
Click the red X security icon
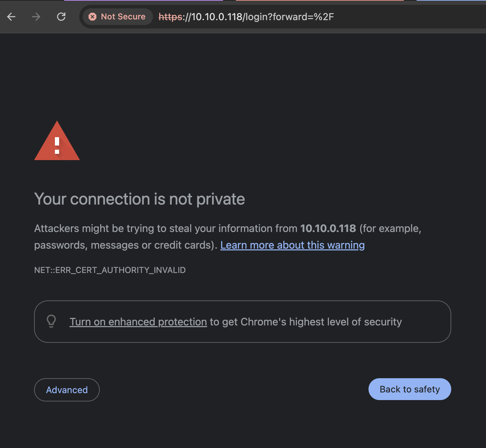[x=92, y=17]
